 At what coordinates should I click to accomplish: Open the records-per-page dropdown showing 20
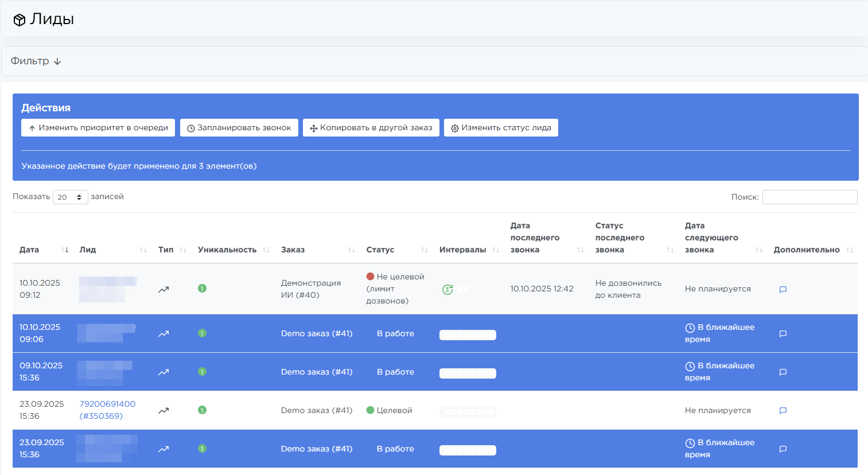[70, 197]
